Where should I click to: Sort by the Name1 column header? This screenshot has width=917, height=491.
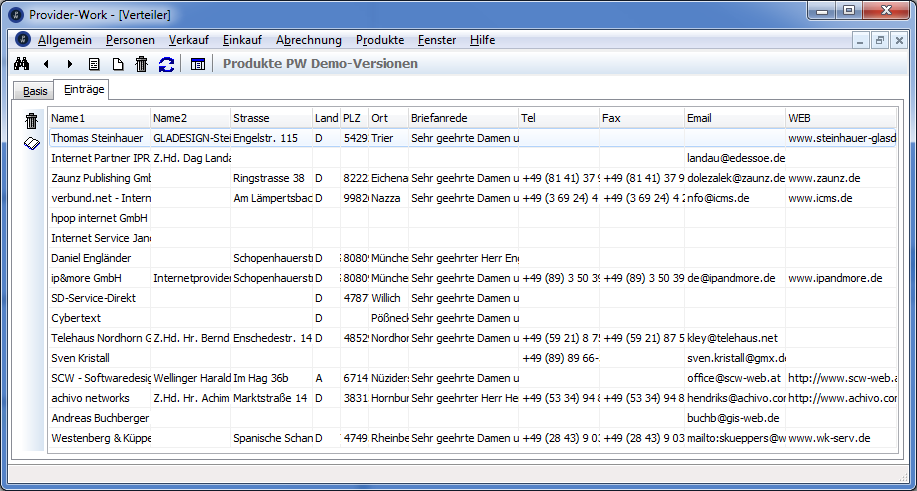pyautogui.click(x=100, y=118)
